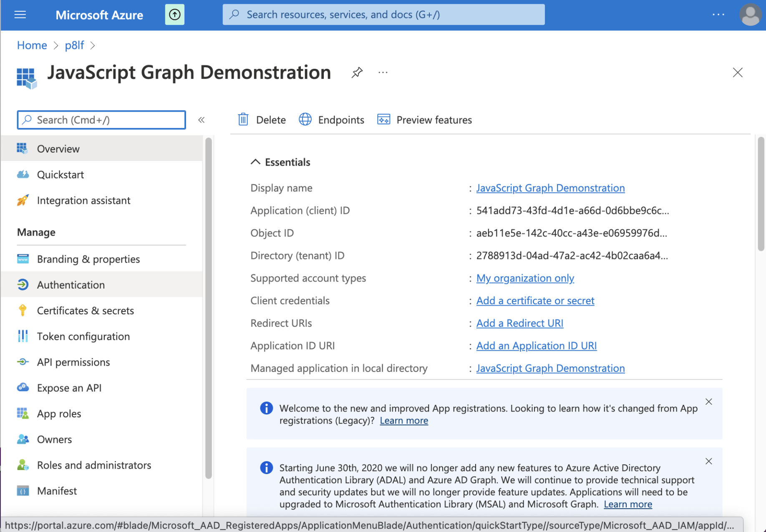Click the Delete trash icon
Image resolution: width=766 pixels, height=532 pixels.
(243, 120)
